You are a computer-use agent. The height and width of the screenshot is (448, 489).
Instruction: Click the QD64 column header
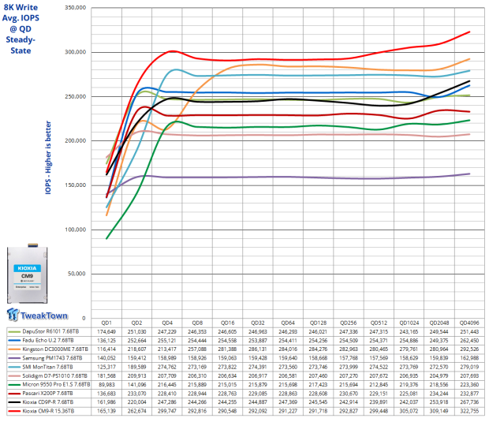coord(288,323)
